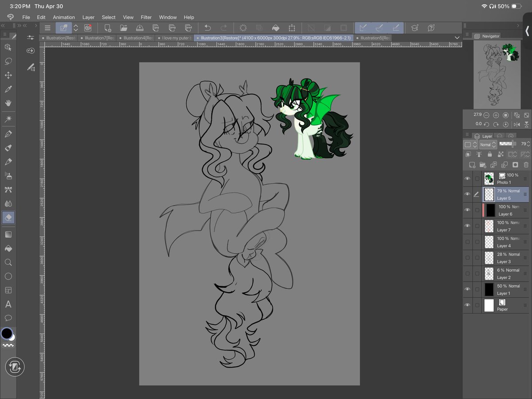Image resolution: width=532 pixels, height=399 pixels.
Task: Click the Open file folder icon
Action: (124, 27)
